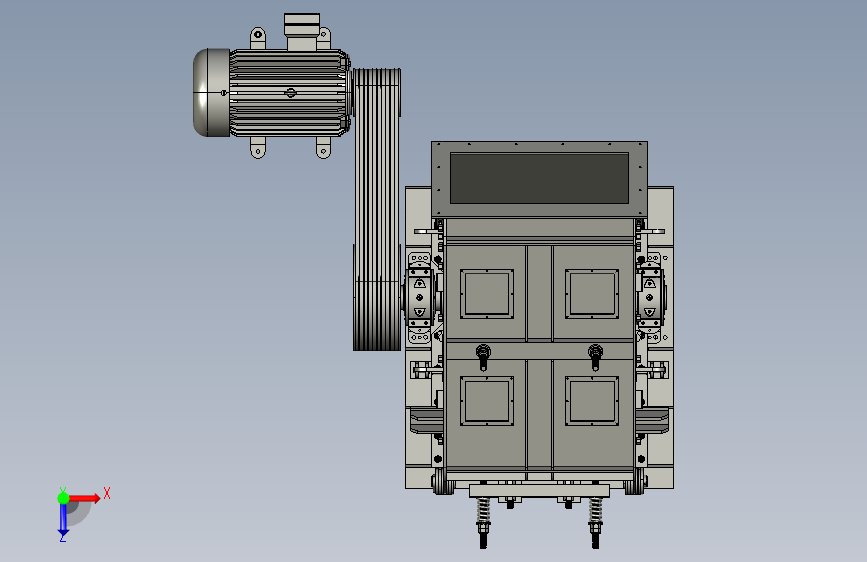Select the dark feed hopper opening

[x=539, y=178]
